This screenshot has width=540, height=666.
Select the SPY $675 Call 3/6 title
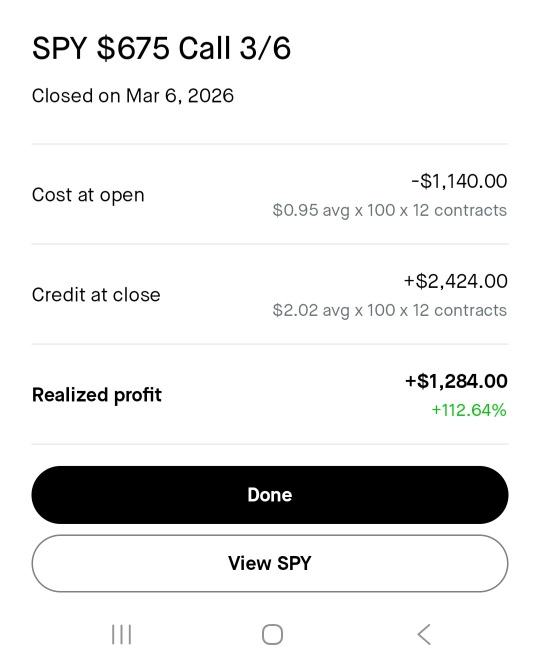(161, 48)
